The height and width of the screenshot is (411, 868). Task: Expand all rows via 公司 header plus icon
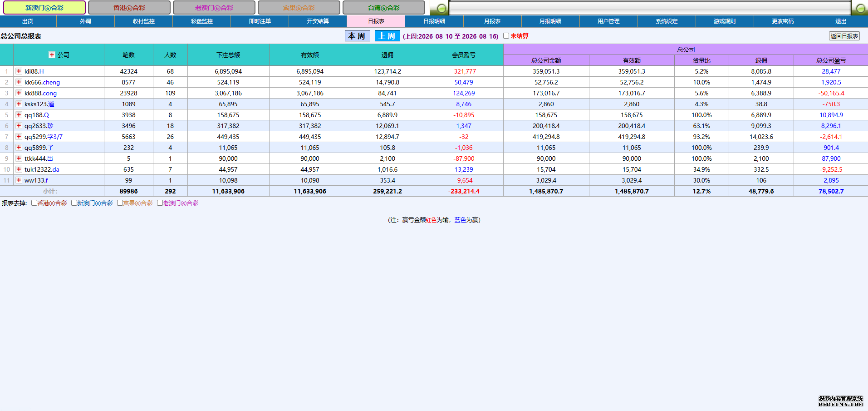click(52, 54)
